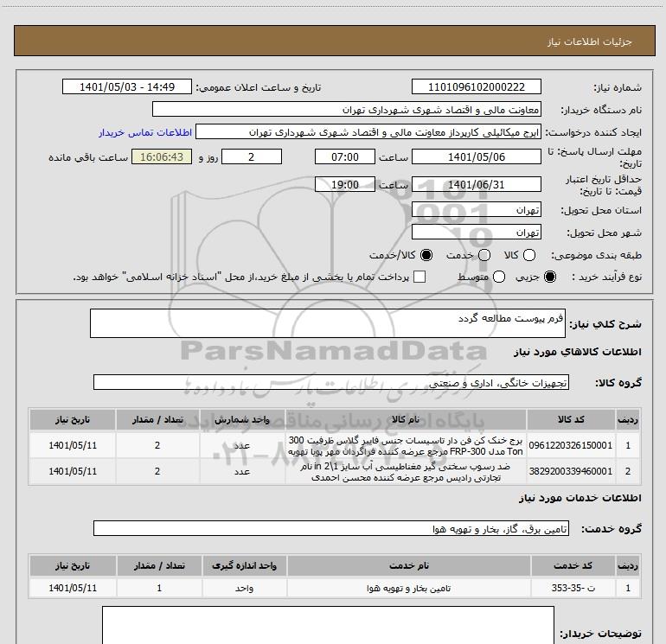The height and width of the screenshot is (644, 666).
Task: Click service code ت -35-353
Action: click(573, 588)
